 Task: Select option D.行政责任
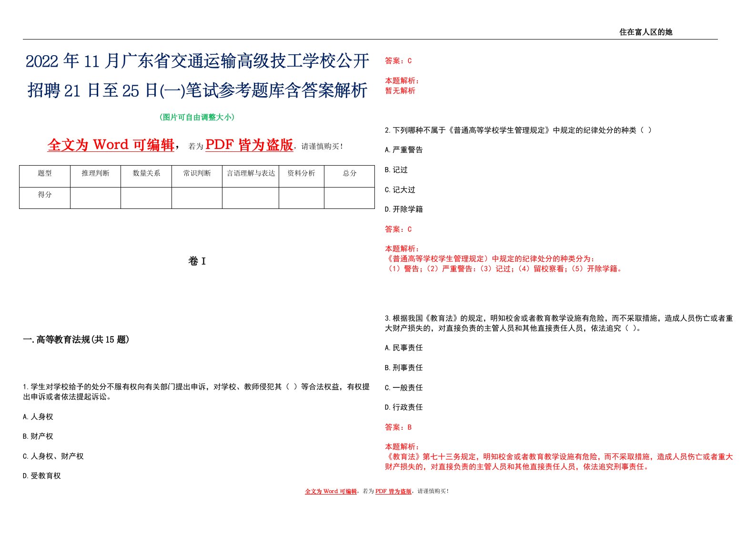(404, 407)
